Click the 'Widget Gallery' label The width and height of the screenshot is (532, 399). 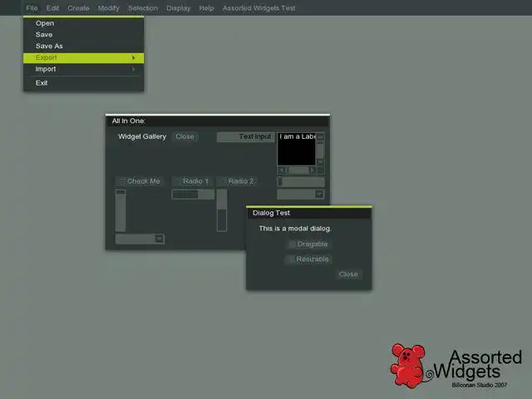click(142, 136)
